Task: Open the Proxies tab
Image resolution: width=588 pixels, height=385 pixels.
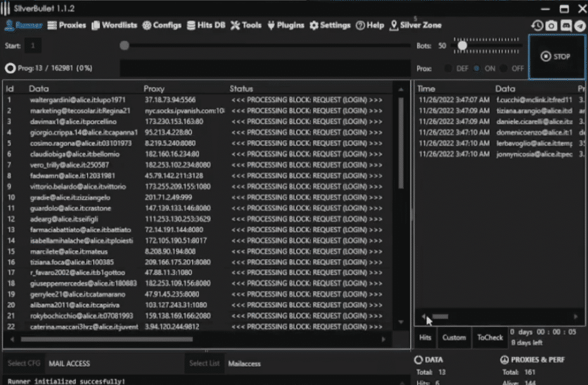Action: point(67,25)
